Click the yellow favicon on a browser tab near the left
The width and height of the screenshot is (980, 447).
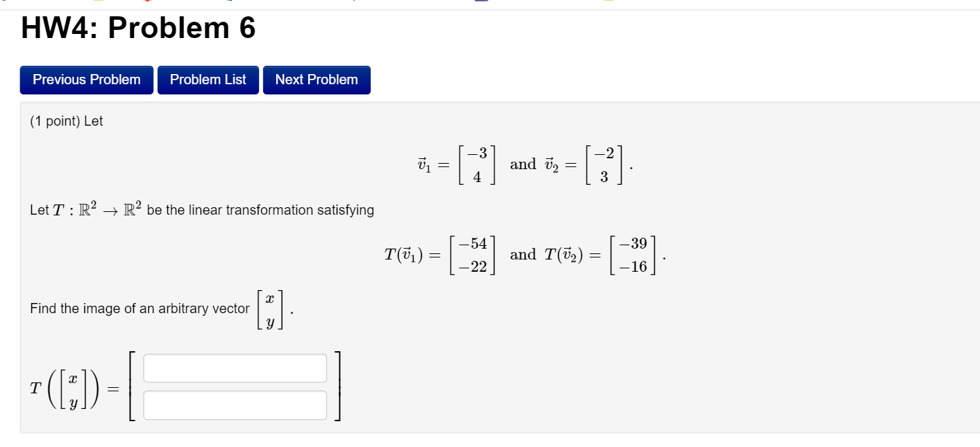point(98,1)
